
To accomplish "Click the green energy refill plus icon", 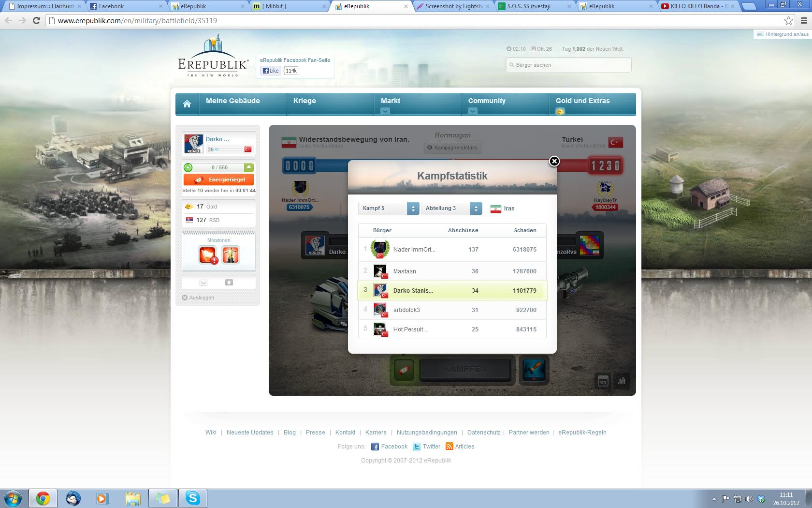I will (248, 167).
